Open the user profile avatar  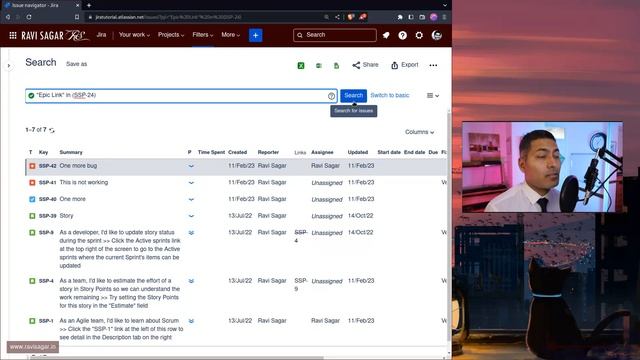pos(437,36)
